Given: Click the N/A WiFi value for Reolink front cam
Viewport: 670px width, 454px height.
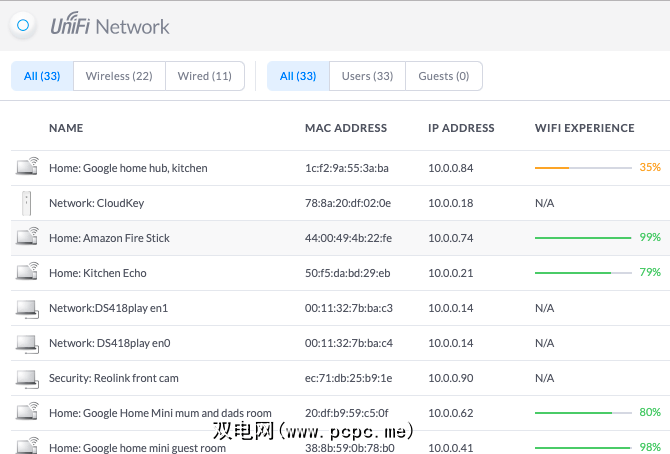Looking at the screenshot, I should (x=545, y=378).
